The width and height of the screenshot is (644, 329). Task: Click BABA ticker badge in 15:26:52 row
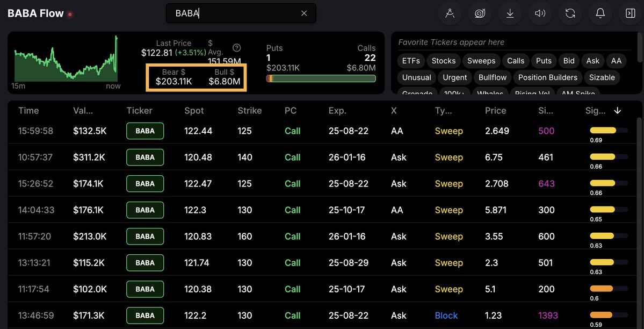(x=145, y=184)
